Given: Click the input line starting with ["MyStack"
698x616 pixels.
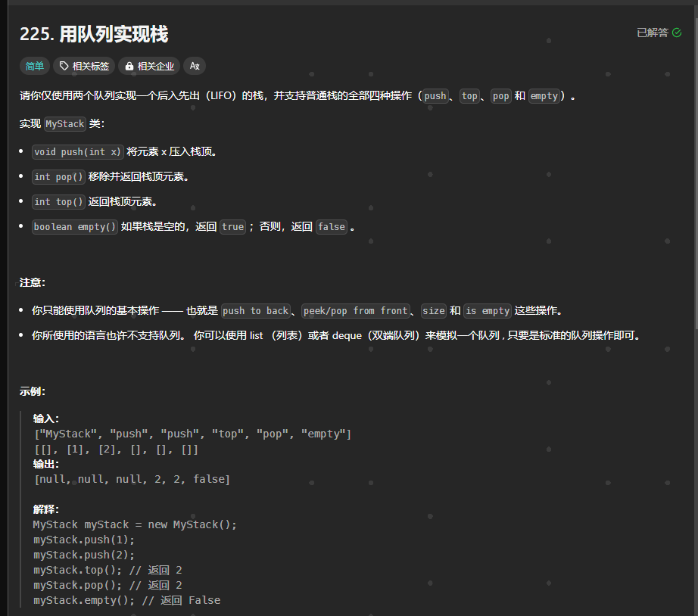Looking at the screenshot, I should click(x=193, y=434).
